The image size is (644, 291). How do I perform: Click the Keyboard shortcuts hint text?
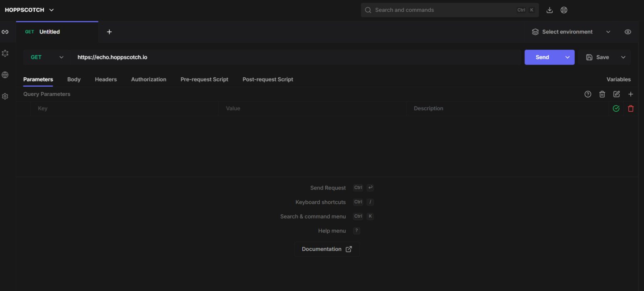click(x=320, y=202)
